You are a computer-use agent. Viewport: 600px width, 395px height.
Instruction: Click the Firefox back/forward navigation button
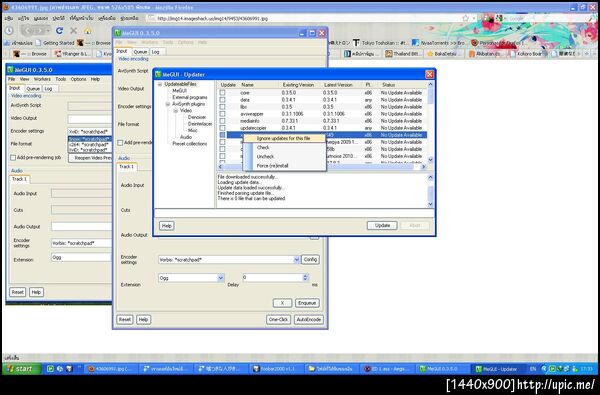click(36, 30)
